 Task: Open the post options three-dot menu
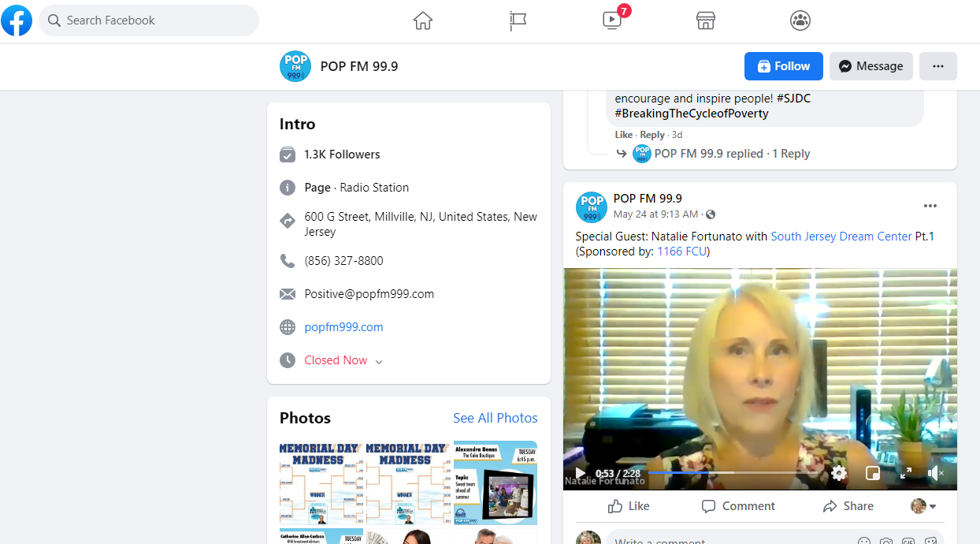(930, 206)
